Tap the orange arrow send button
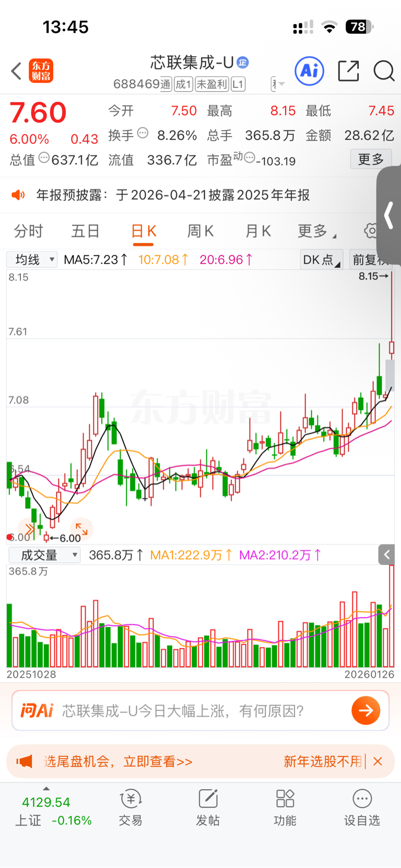The image size is (401, 868). (x=365, y=710)
